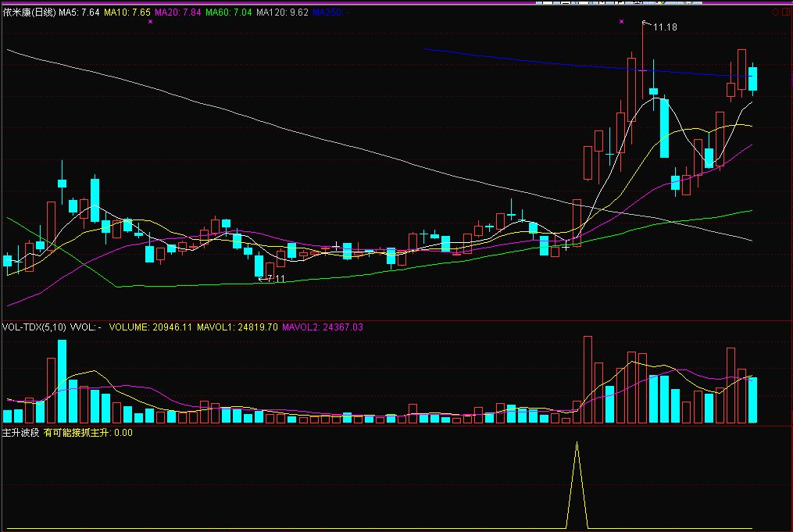The height and width of the screenshot is (532, 793).
Task: Click the 7.11 low price annotation
Action: 276,279
